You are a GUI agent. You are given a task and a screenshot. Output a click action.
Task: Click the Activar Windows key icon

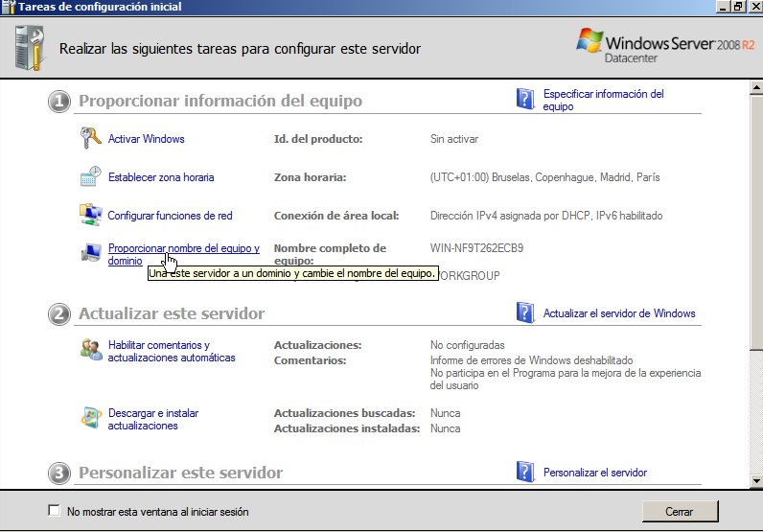click(90, 138)
